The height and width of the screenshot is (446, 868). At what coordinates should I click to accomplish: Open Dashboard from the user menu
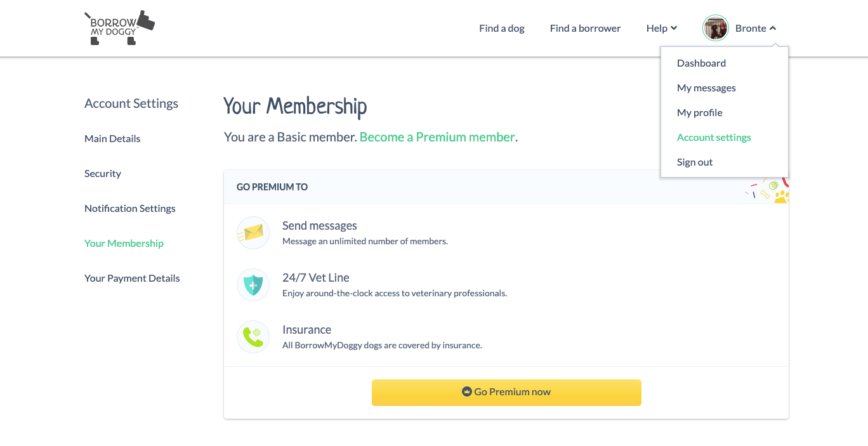(x=701, y=63)
